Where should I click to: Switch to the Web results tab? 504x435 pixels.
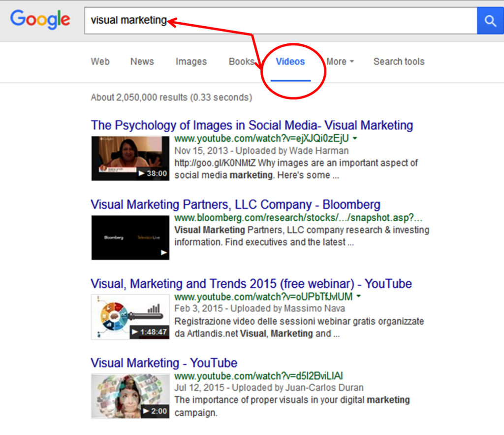coord(100,62)
